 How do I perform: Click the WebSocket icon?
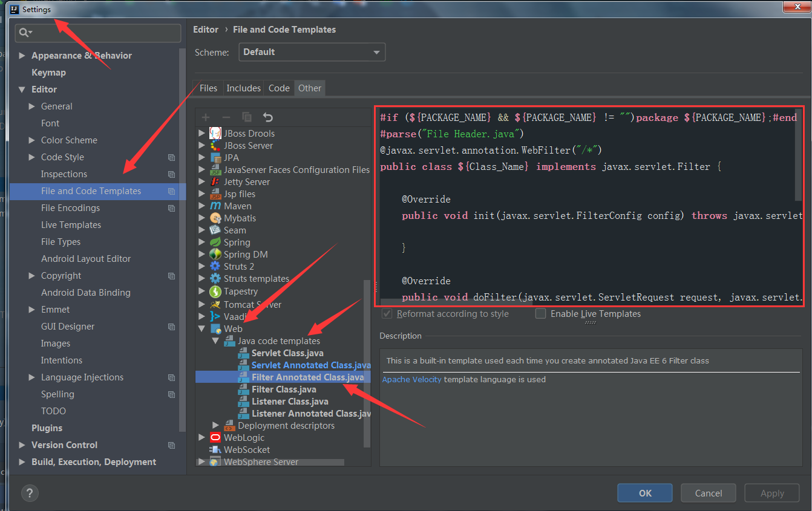pyautogui.click(x=215, y=449)
